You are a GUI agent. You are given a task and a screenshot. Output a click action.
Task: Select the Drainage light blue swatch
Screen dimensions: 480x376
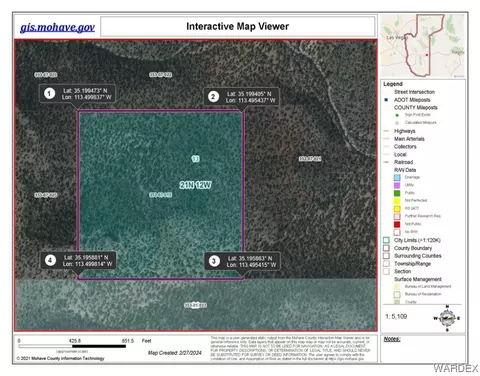[397, 177]
